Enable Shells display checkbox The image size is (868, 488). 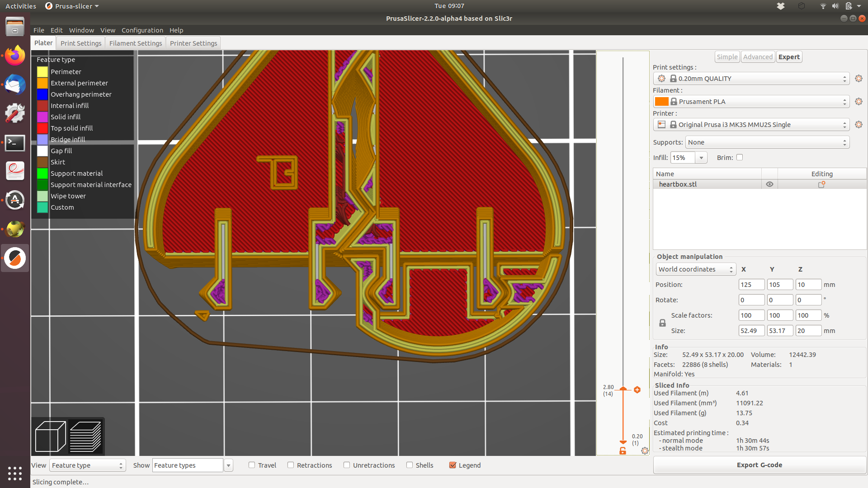pos(410,465)
